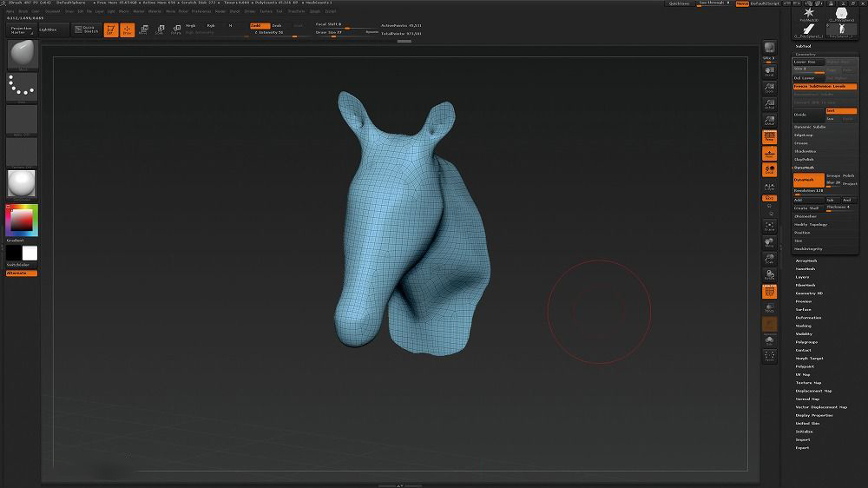
Task: Click the Frame view icon
Action: 769,228
